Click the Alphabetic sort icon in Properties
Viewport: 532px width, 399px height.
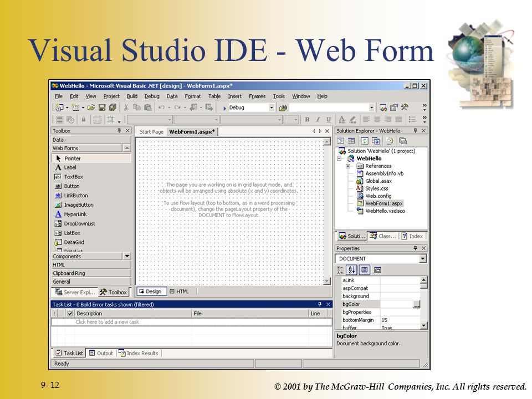pos(352,270)
